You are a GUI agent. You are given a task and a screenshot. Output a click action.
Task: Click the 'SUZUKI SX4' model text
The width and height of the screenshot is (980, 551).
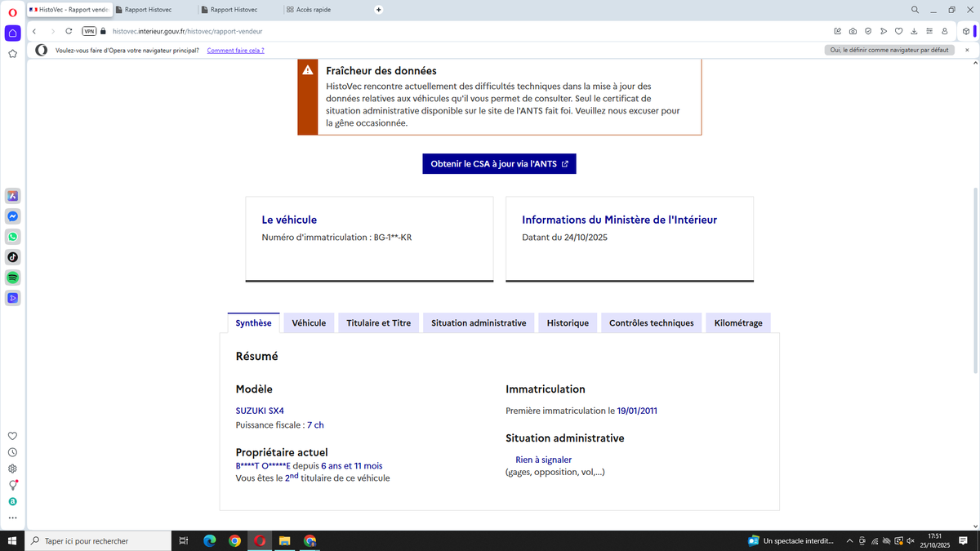(260, 411)
